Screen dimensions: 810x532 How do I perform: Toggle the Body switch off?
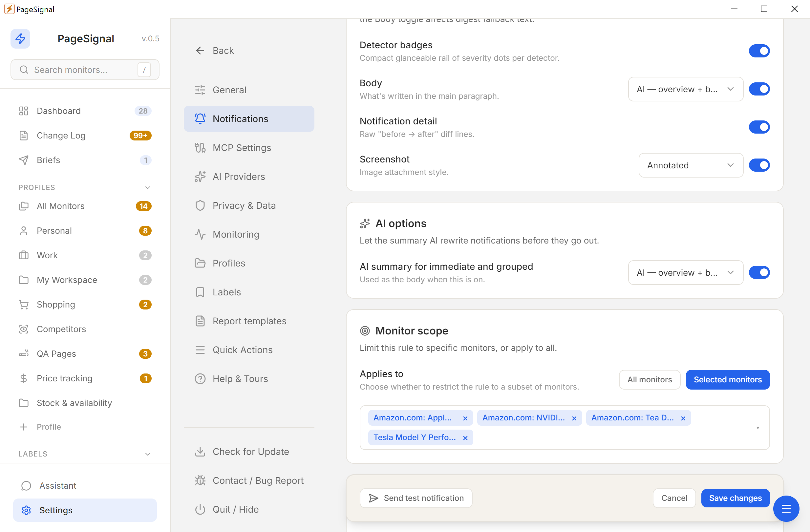[x=759, y=89]
